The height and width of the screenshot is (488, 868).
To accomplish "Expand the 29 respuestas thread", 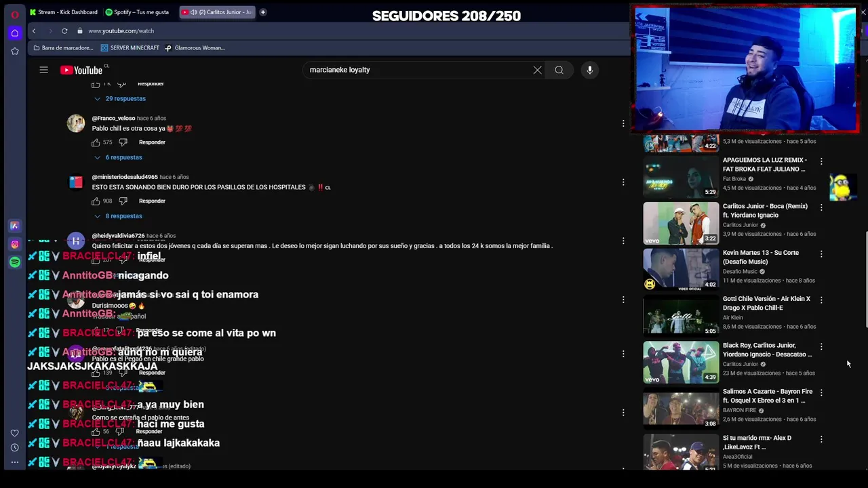I will (120, 99).
